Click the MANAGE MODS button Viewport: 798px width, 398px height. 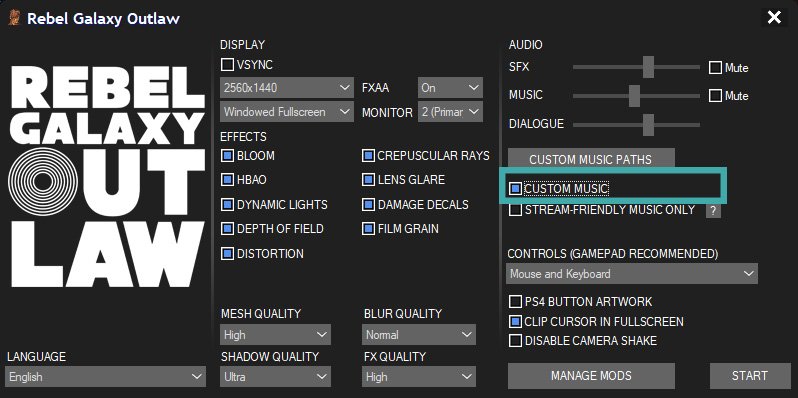tap(591, 376)
